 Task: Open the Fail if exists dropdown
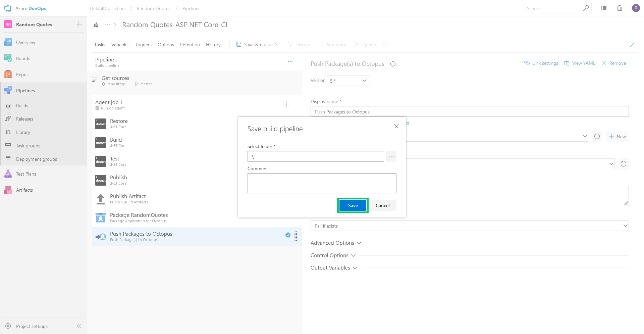coord(470,226)
